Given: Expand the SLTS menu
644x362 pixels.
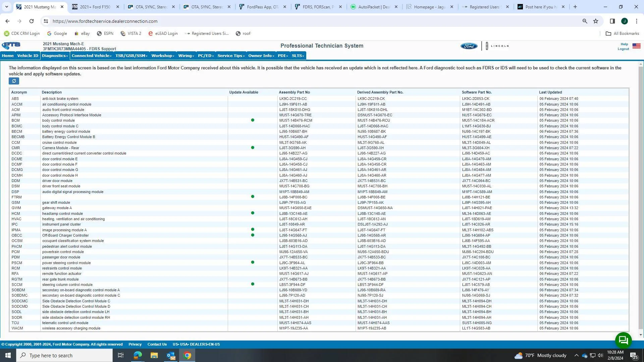Looking at the screenshot, I should (x=298, y=56).
